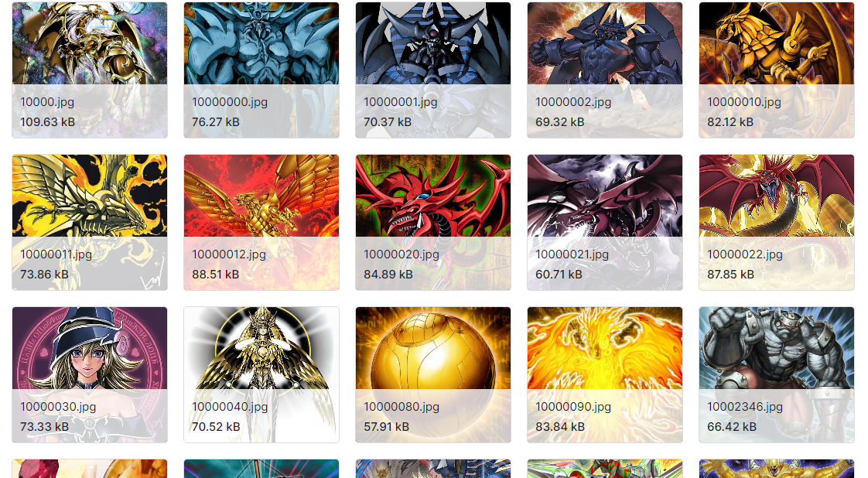Viewport: 868px width, 478px height.
Task: Select the 10000000.jpg blue Obelisk image
Action: tap(261, 70)
